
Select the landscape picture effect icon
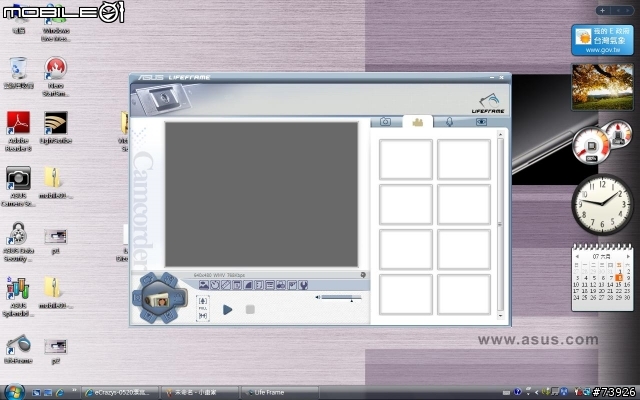(x=204, y=285)
